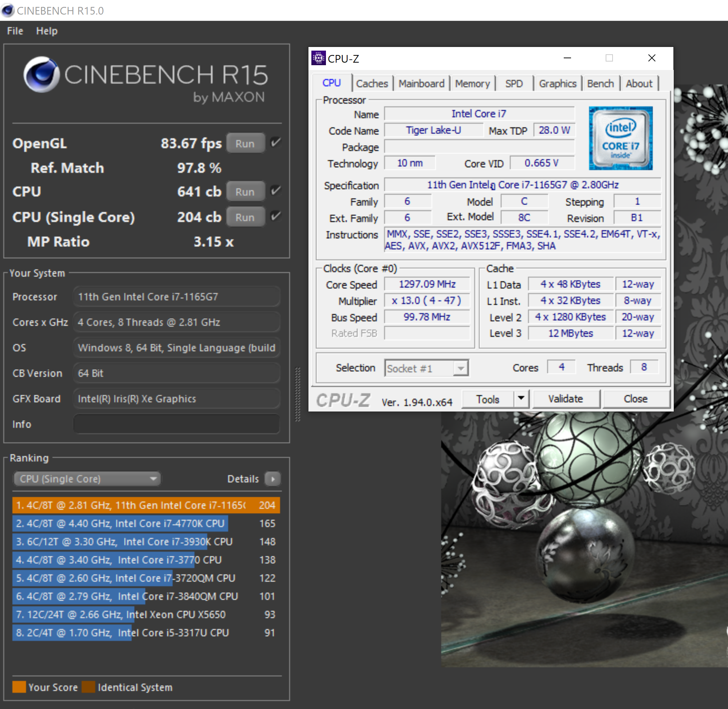Click the Specification text i7-1165G7 @ 2.80GHz

(523, 185)
